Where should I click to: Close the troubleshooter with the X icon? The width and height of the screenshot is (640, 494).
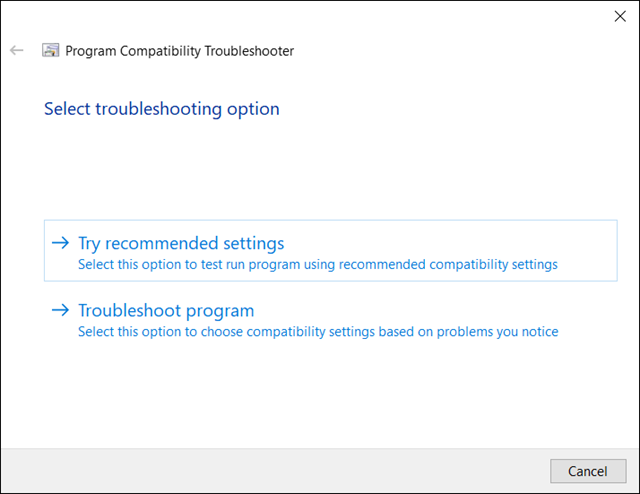tap(620, 16)
